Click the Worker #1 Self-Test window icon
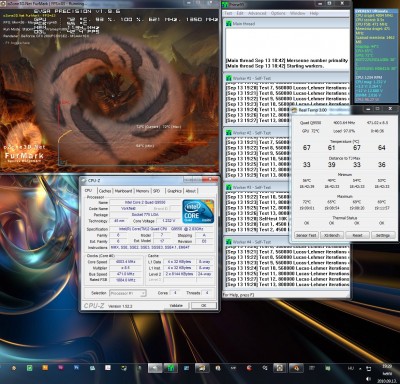Image resolution: width=400 pixels, height=384 pixels. pos(229,78)
